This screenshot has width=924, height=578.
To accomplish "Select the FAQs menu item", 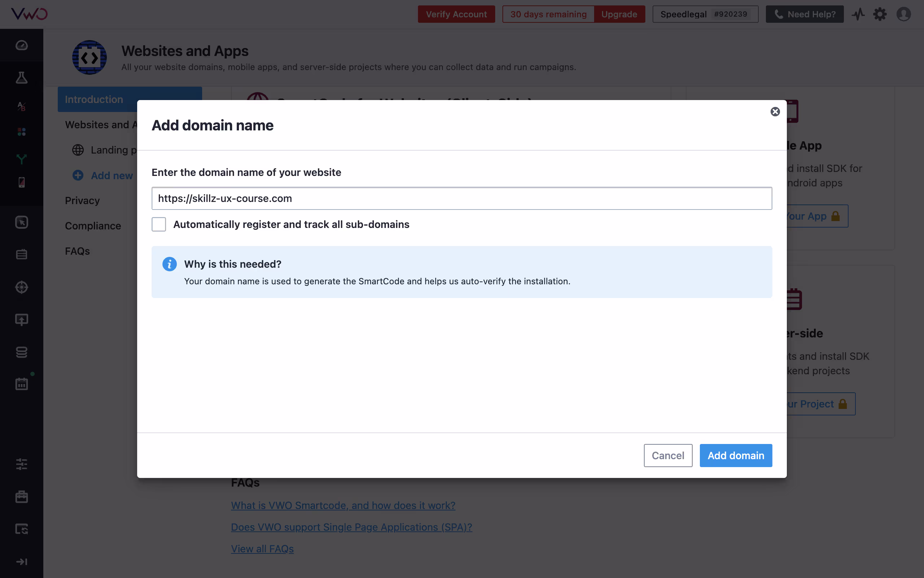I will point(77,251).
